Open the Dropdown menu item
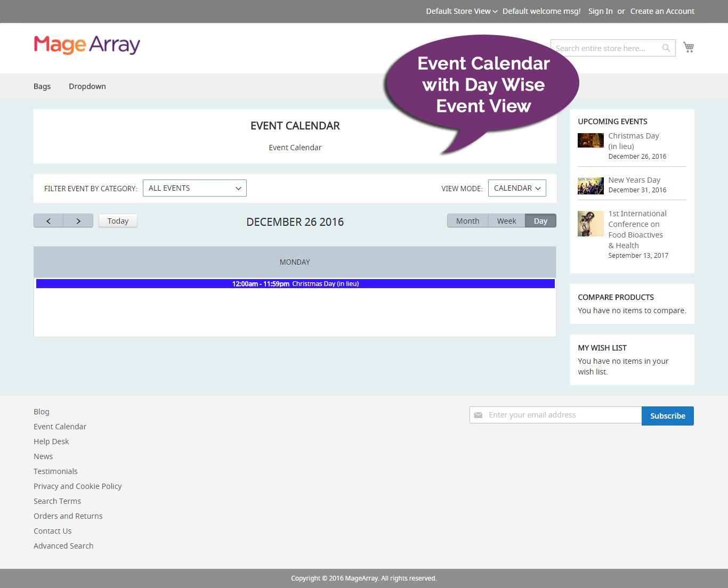The image size is (728, 588). [x=87, y=86]
